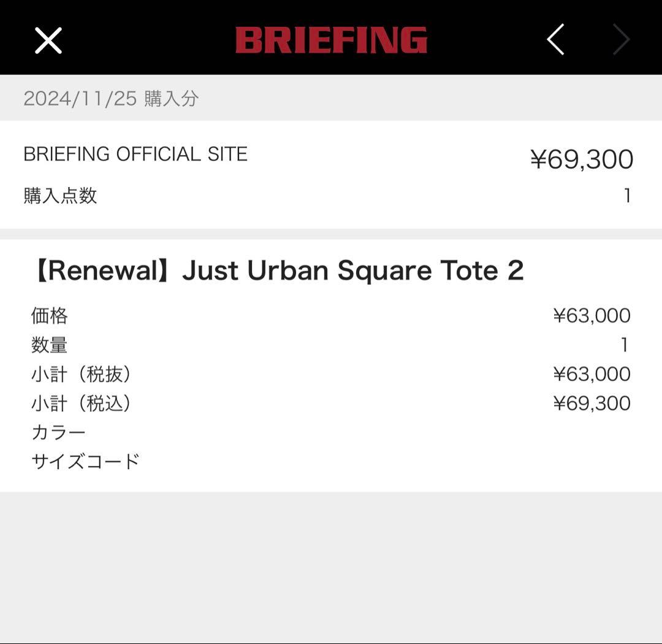This screenshot has height=644, width=662.
Task: Click the right navigation chevron
Action: pos(621,39)
